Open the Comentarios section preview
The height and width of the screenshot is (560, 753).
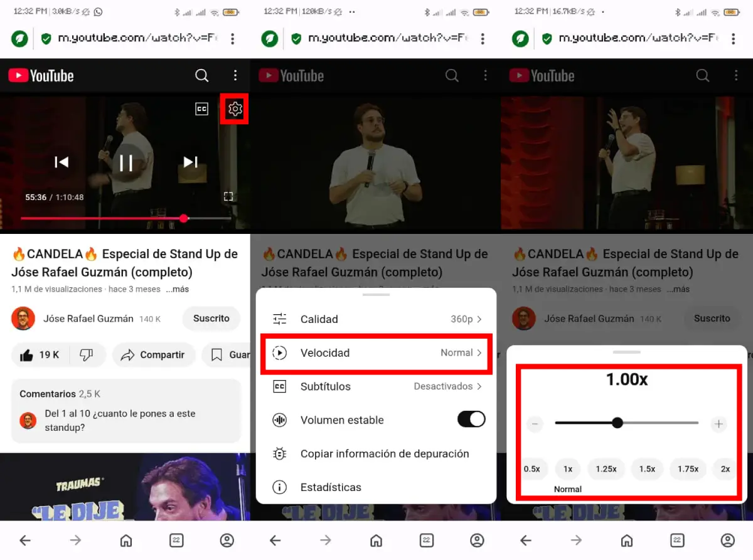[125, 411]
